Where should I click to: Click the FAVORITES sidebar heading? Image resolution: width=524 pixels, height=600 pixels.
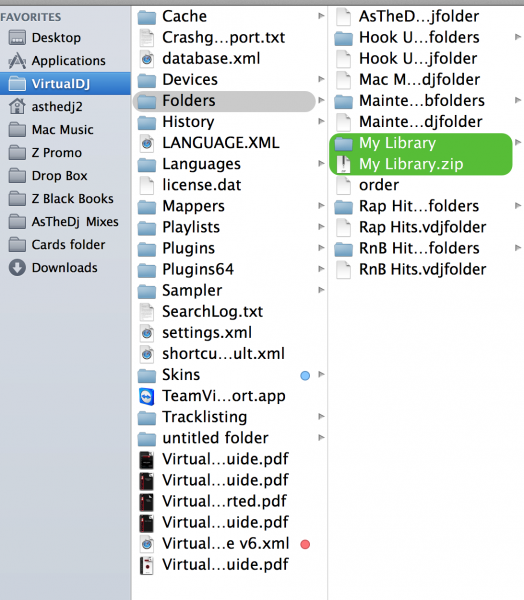(x=31, y=17)
